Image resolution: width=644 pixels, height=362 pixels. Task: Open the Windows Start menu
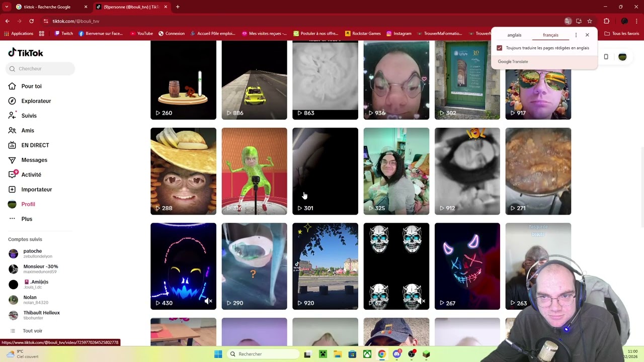pos(218,354)
